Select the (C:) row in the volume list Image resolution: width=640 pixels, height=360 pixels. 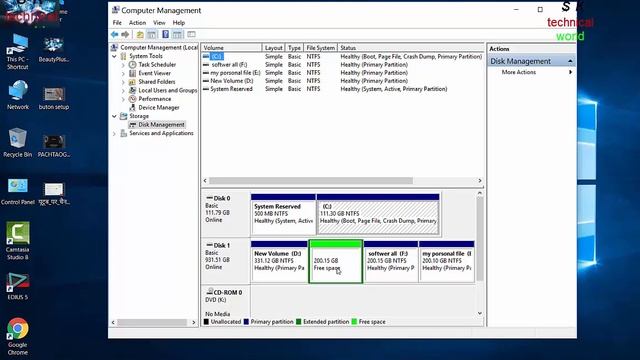coord(343,56)
